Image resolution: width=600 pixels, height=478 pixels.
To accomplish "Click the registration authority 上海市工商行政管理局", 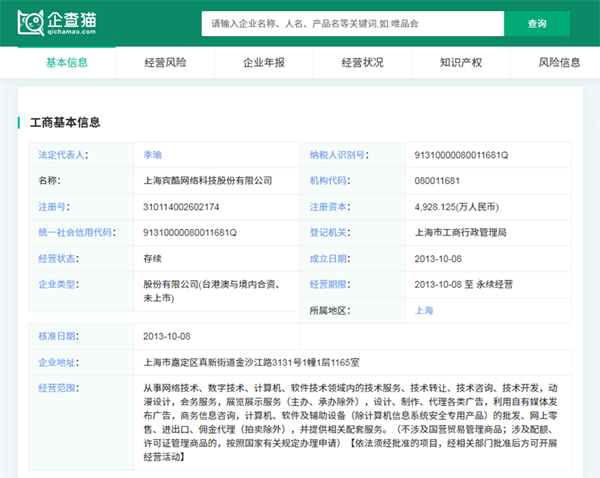I will (x=460, y=232).
